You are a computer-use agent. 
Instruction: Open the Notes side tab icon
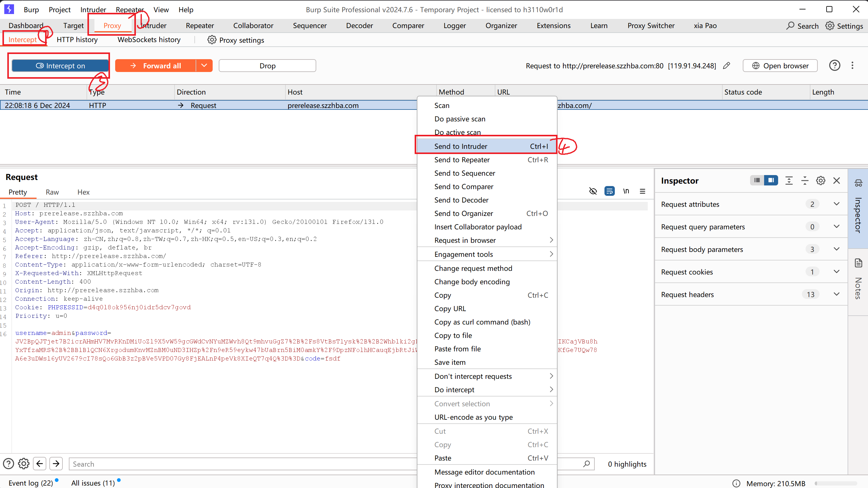(858, 263)
